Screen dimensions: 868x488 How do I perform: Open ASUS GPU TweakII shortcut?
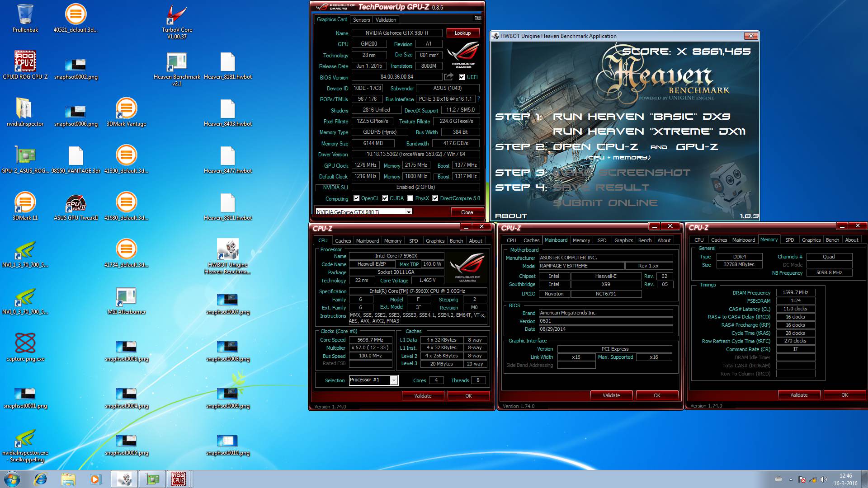point(75,206)
